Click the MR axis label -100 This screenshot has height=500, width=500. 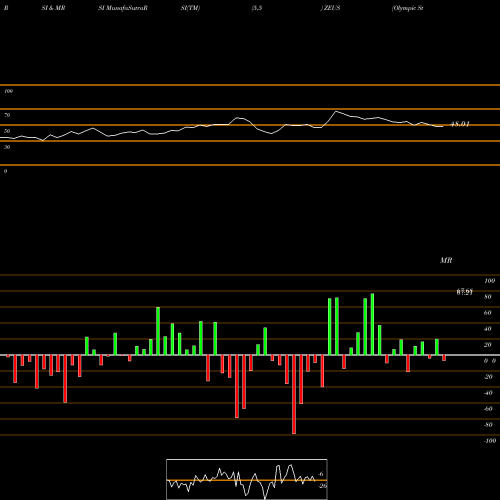point(490,441)
